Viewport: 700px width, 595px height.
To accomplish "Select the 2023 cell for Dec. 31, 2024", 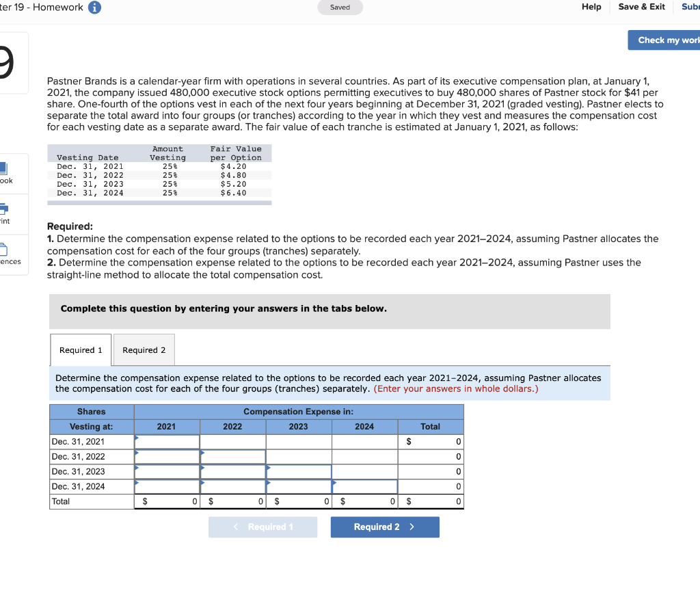I will point(299,486).
